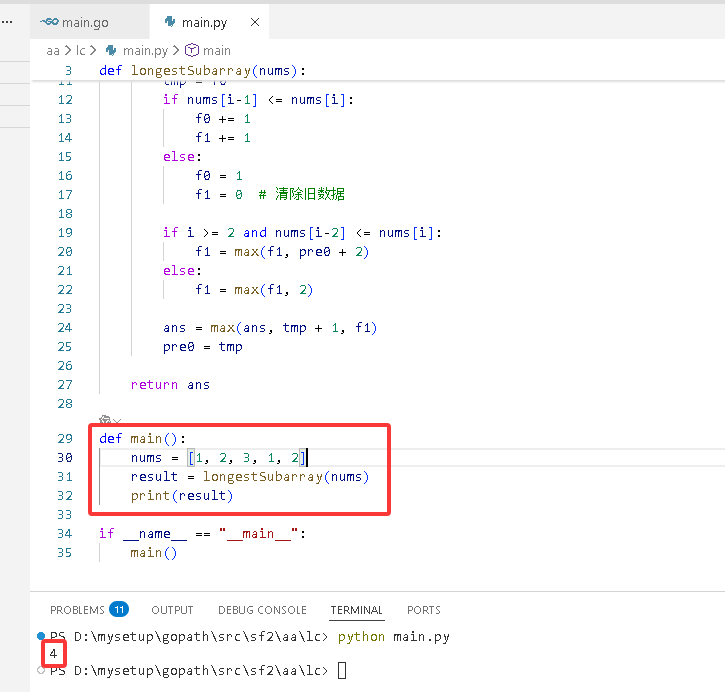The height and width of the screenshot is (692, 725).
Task: Click the code action icon above def main
Action: tap(105, 420)
